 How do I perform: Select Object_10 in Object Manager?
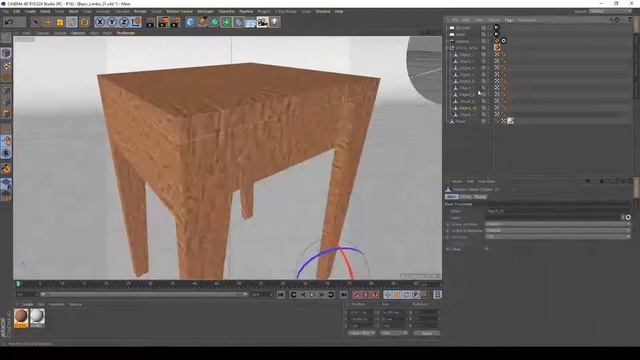click(x=467, y=108)
